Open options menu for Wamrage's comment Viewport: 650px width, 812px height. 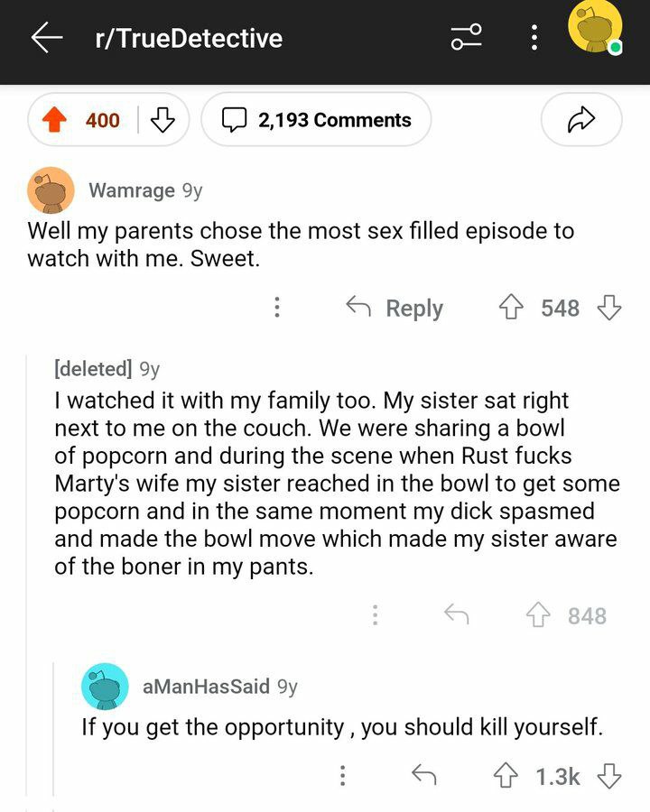click(277, 308)
